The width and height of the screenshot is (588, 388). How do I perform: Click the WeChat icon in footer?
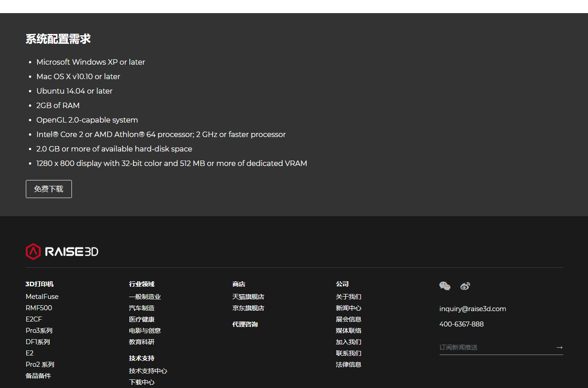[x=445, y=286]
